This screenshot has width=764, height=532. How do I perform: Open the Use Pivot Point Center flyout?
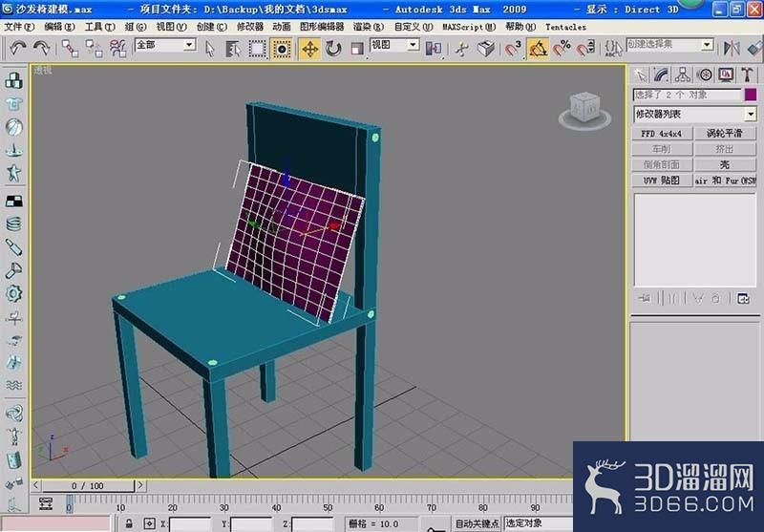pos(434,49)
